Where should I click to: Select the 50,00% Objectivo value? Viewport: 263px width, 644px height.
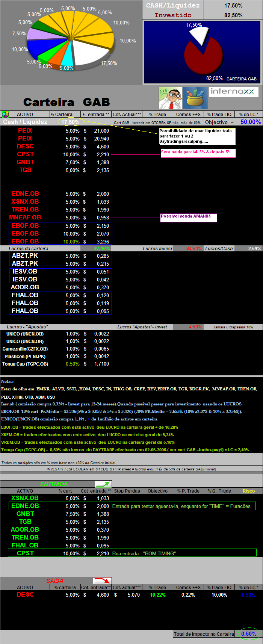click(x=251, y=122)
